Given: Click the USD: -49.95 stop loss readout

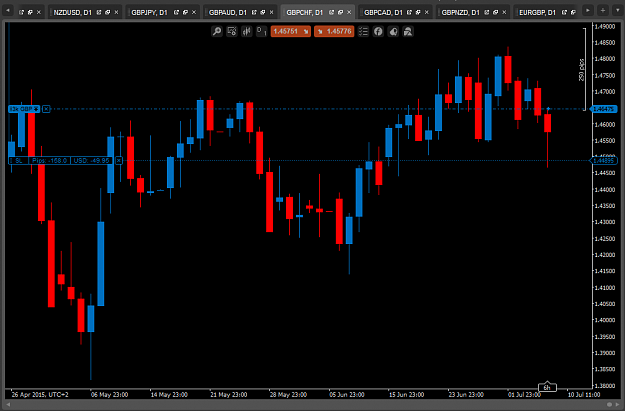Looking at the screenshot, I should point(91,161).
